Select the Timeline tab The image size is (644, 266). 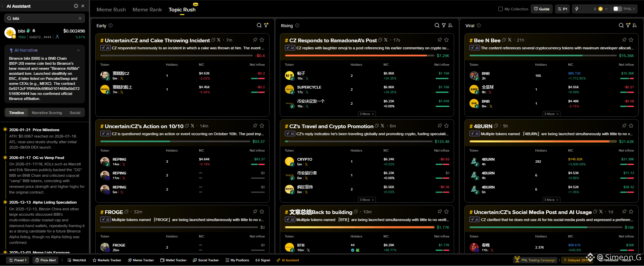(16, 113)
